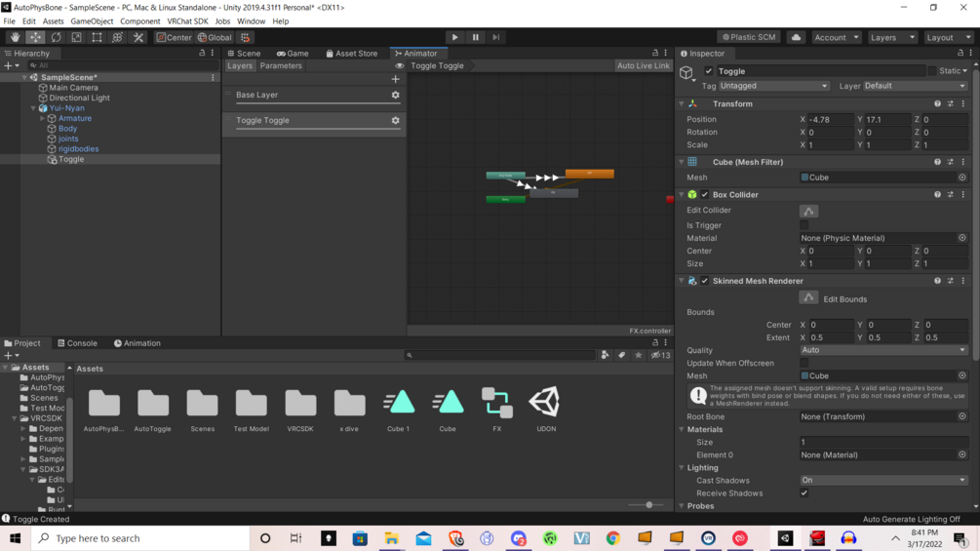Click the Edit Collider button

tap(808, 212)
